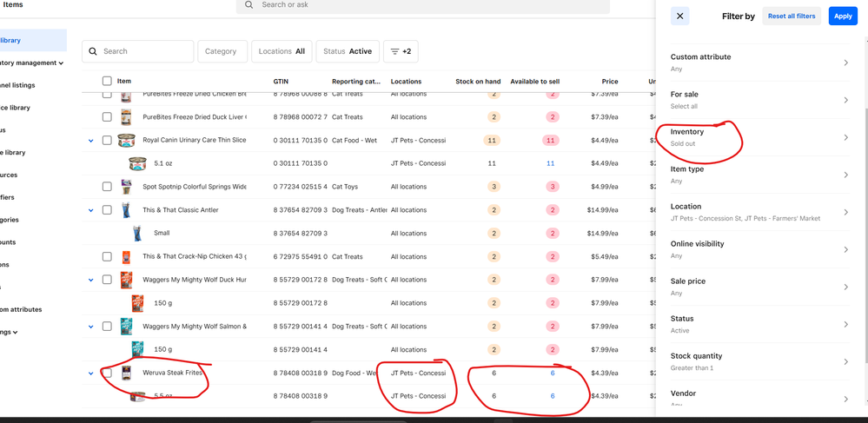
Task: Toggle the select-all items checkbox in header
Action: click(107, 82)
